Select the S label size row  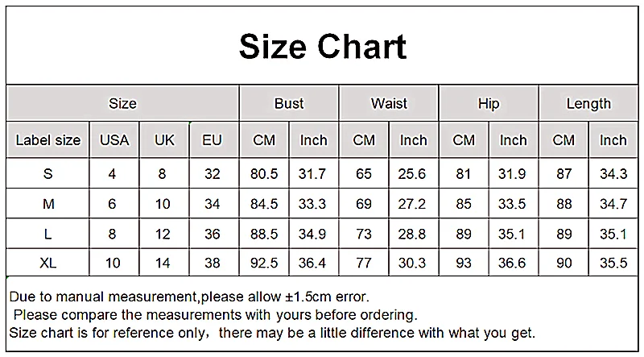pyautogui.click(x=322, y=173)
